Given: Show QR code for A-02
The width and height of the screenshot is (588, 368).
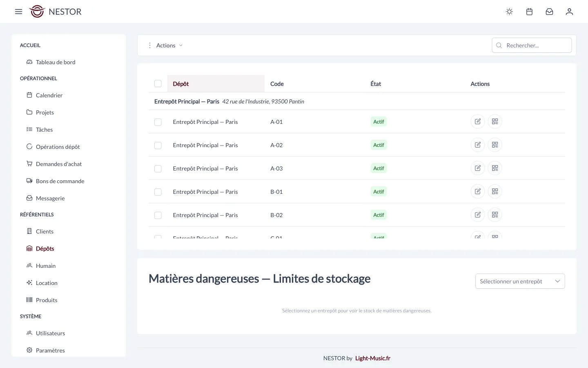Looking at the screenshot, I should pos(495,145).
